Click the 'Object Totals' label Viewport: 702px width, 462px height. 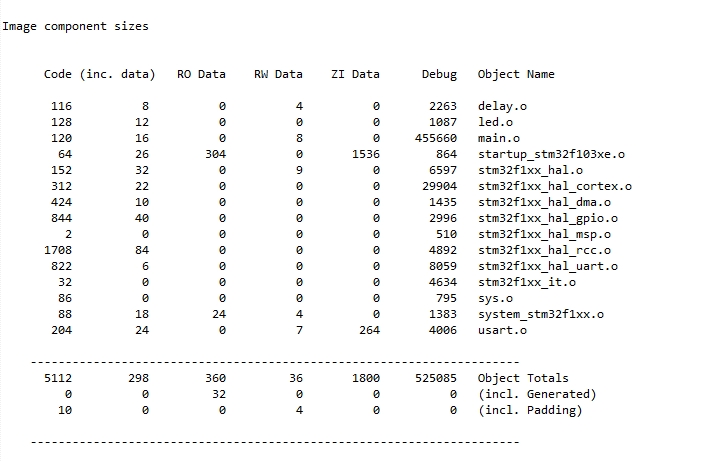tap(523, 378)
